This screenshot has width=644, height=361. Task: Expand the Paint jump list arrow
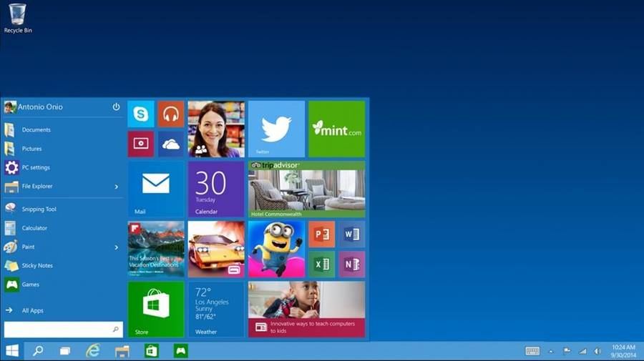tap(117, 247)
